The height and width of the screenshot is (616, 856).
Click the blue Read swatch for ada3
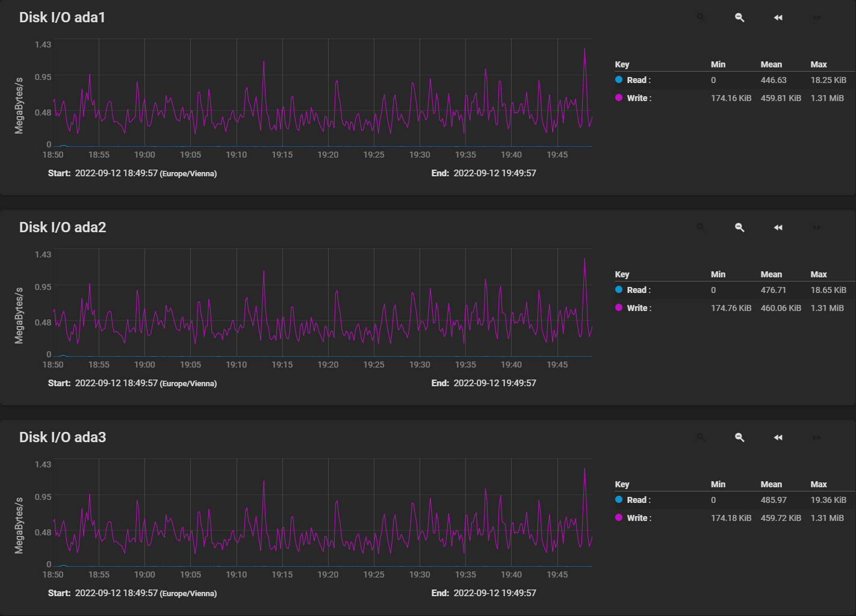coord(619,499)
